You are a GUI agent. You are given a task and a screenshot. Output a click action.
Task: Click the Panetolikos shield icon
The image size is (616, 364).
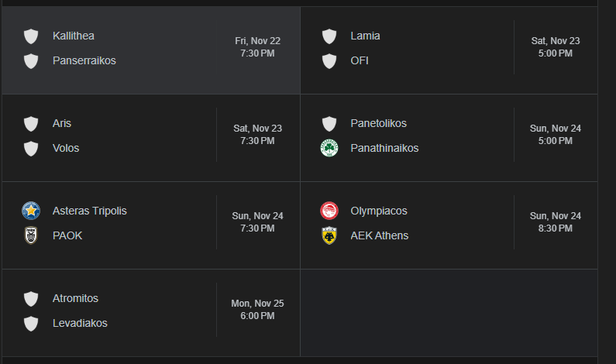[329, 124]
